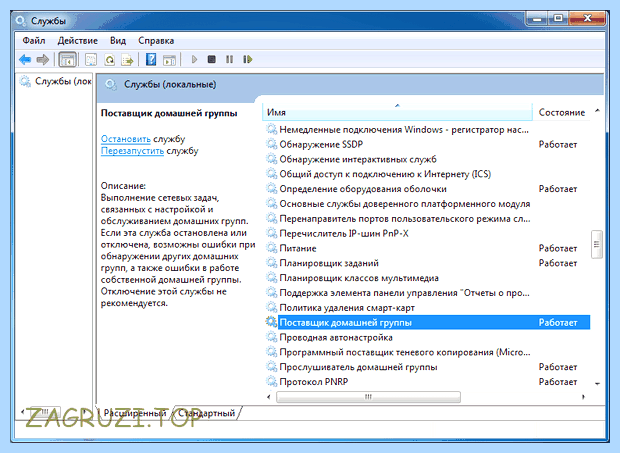Click the Службы (локальные) header gear icon
This screenshot has height=453, width=620.
[111, 84]
